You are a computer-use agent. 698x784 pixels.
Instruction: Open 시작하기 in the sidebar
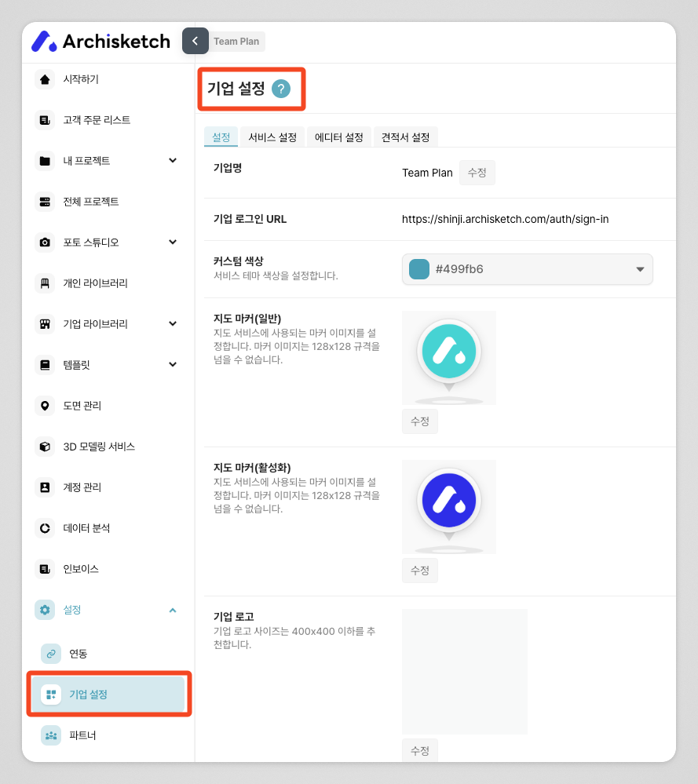point(81,79)
